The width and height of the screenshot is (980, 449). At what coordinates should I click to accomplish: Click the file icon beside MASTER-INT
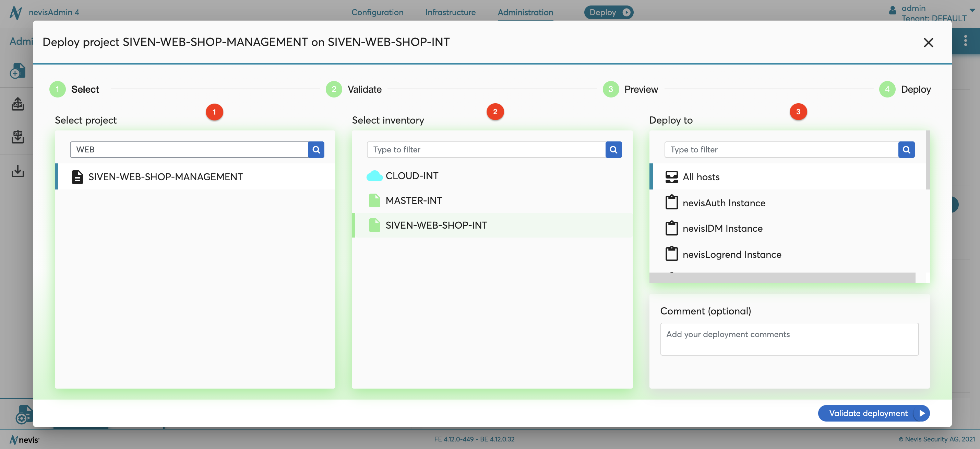(374, 200)
